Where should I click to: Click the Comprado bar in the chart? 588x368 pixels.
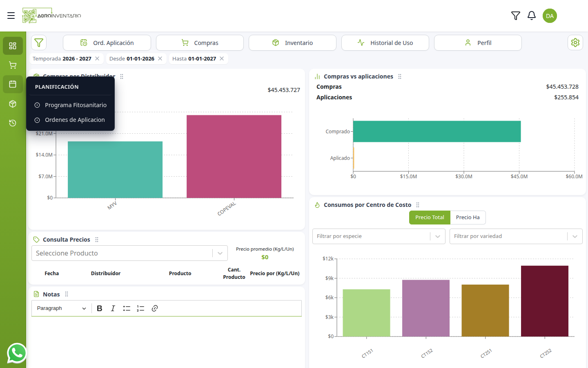point(437,131)
